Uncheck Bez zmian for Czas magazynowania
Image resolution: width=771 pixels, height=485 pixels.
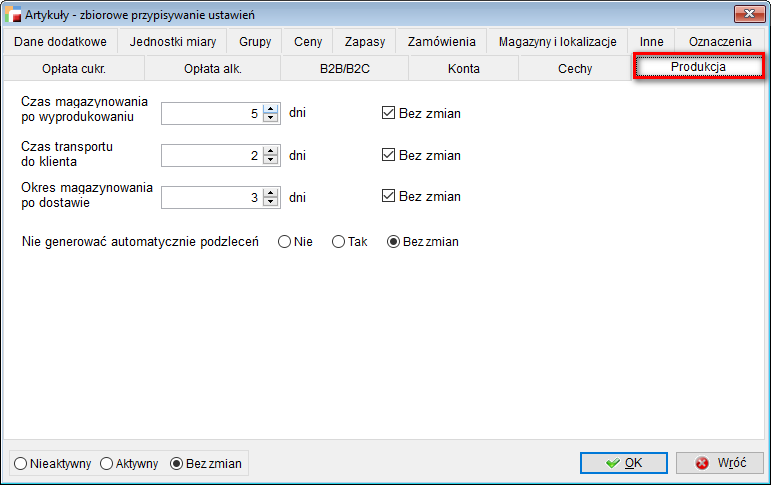coord(389,113)
